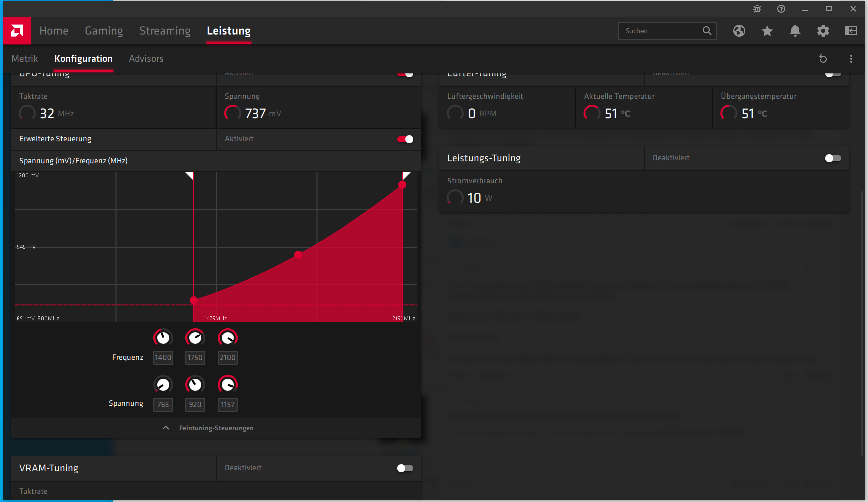The image size is (868, 502).
Task: Click the Deaktiviert status next to VRAM-Tuning
Action: [243, 468]
